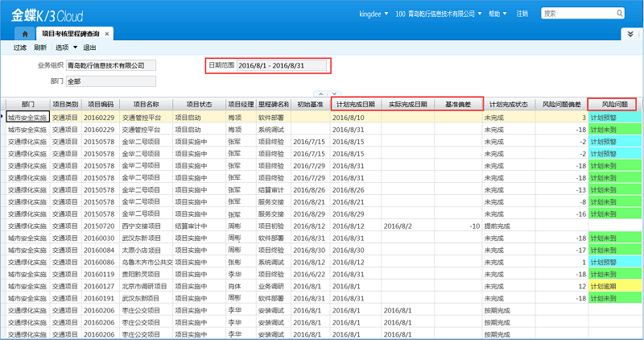Image resolution: width=644 pixels, height=340 pixels.
Task: Click the 风险问题 column header
Action: 614,105
